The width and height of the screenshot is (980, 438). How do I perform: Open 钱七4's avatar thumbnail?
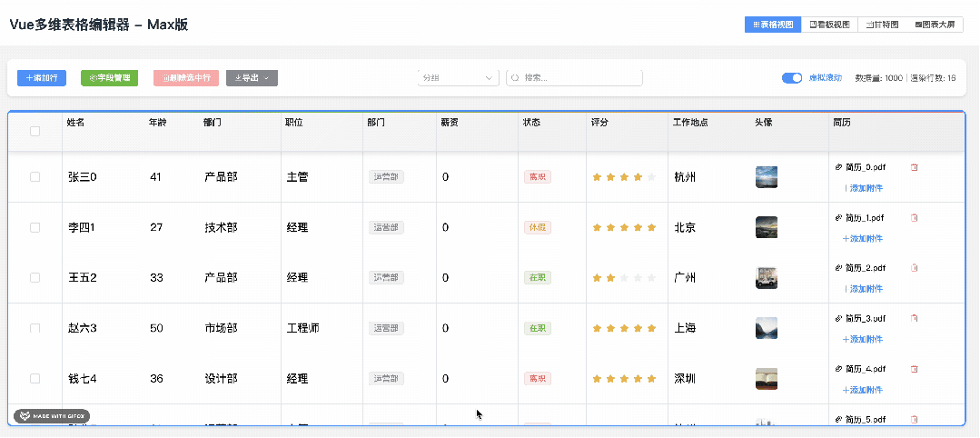pos(767,379)
